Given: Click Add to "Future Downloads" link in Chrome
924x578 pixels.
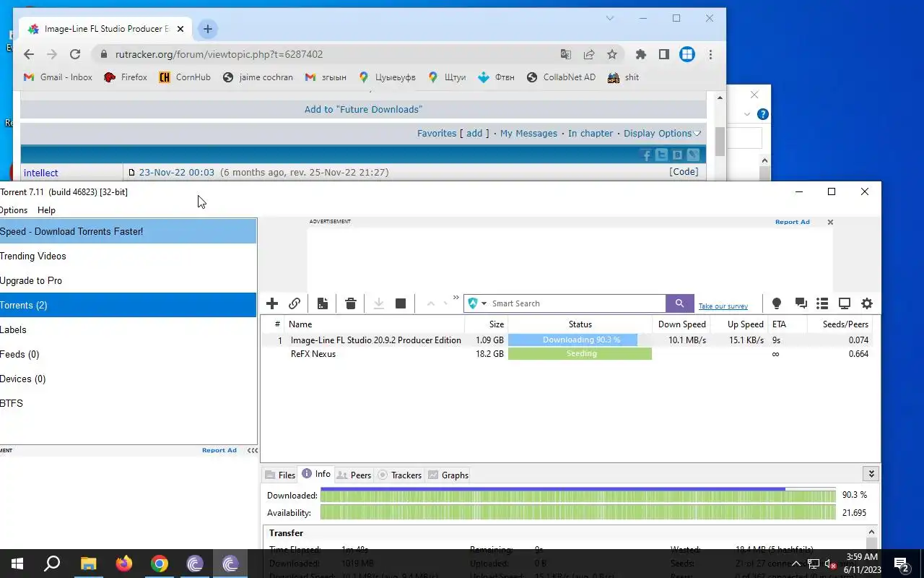Looking at the screenshot, I should click(x=363, y=109).
